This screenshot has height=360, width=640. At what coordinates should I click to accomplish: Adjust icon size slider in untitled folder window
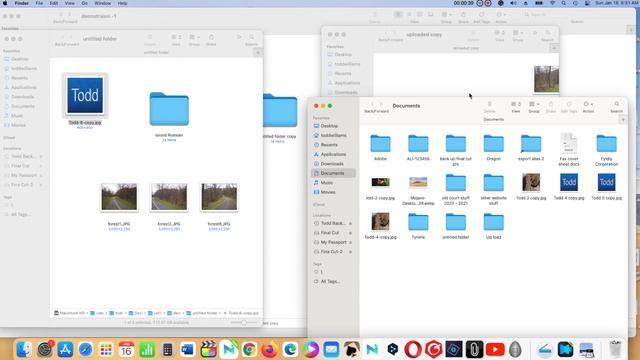pos(244,322)
